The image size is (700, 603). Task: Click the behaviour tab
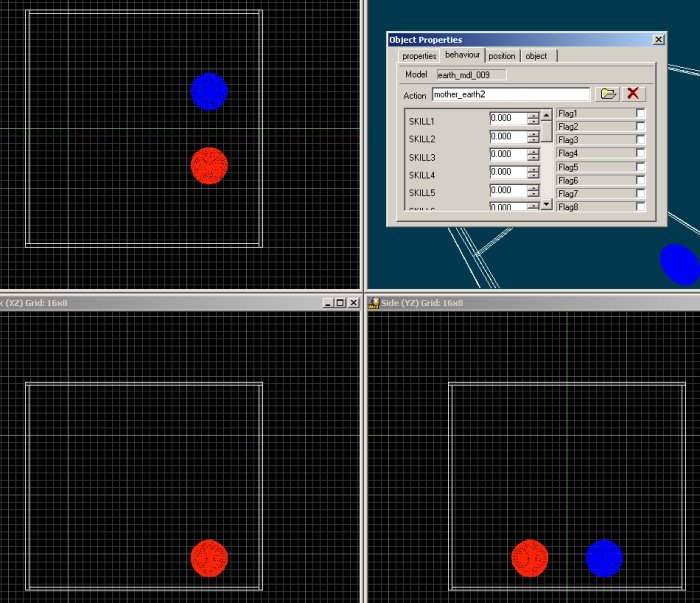click(462, 55)
